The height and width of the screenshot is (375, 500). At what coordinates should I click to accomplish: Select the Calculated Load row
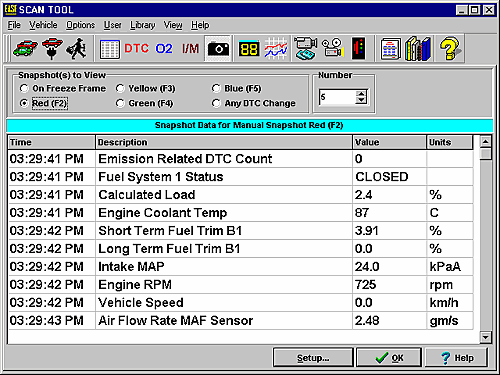click(x=240, y=195)
